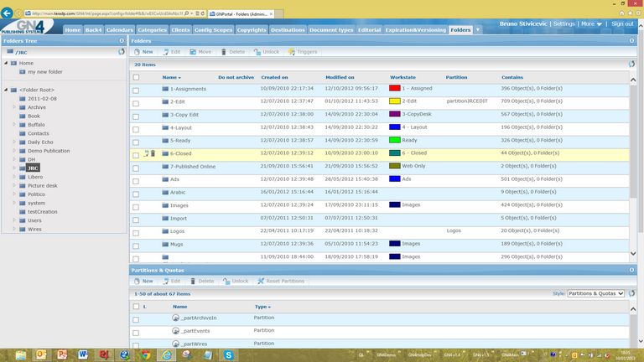Click the red 1 - Assigned workstate swatch
Image resolution: width=644 pixels, height=362 pixels.
[395, 88]
